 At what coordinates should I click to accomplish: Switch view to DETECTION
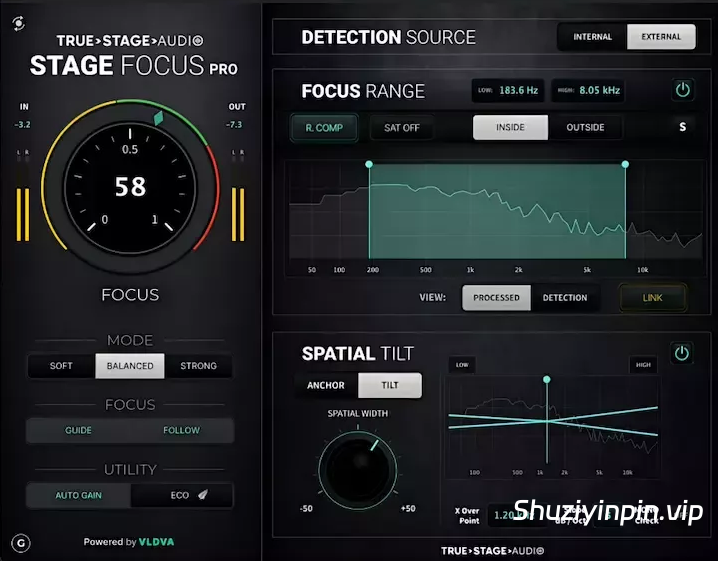click(565, 298)
